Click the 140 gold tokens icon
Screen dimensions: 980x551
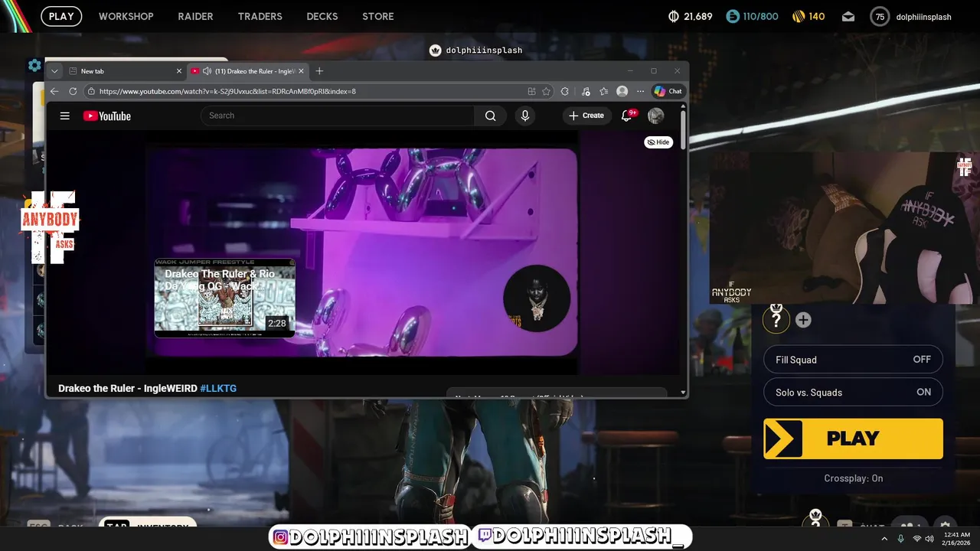799,16
